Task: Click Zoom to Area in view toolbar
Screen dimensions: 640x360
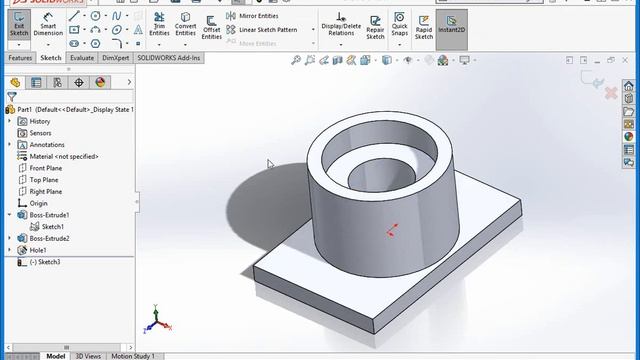Action: click(x=310, y=60)
